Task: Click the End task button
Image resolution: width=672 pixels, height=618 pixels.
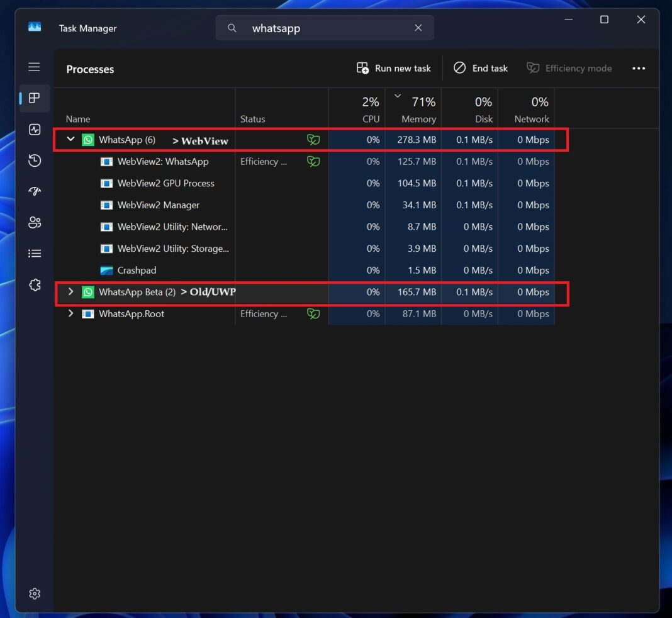Action: [x=480, y=68]
